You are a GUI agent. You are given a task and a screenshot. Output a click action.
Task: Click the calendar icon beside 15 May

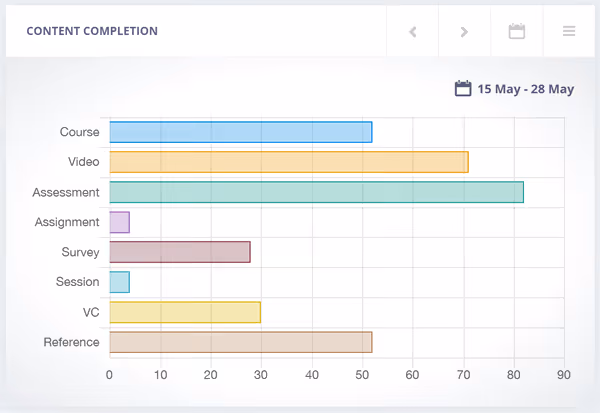(x=463, y=88)
